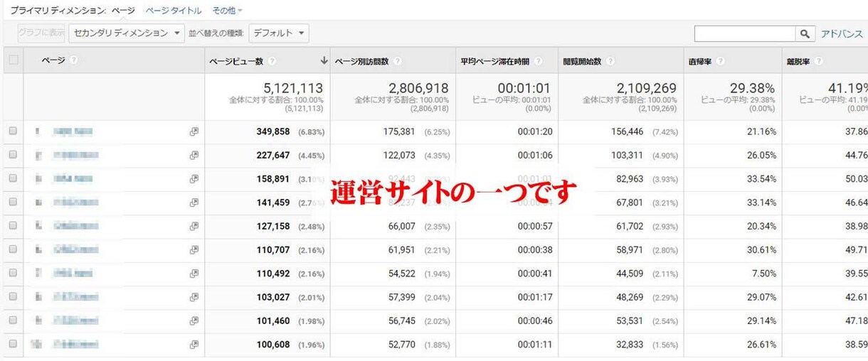Select ページ primary dimension

click(x=123, y=11)
